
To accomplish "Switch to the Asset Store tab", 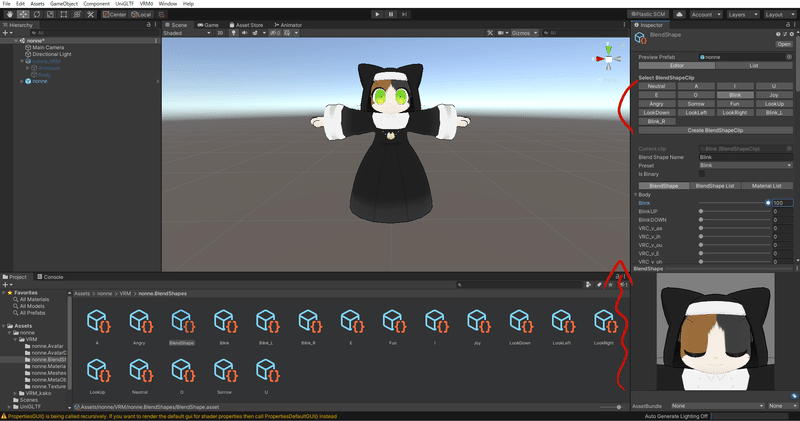I will pyautogui.click(x=246, y=24).
